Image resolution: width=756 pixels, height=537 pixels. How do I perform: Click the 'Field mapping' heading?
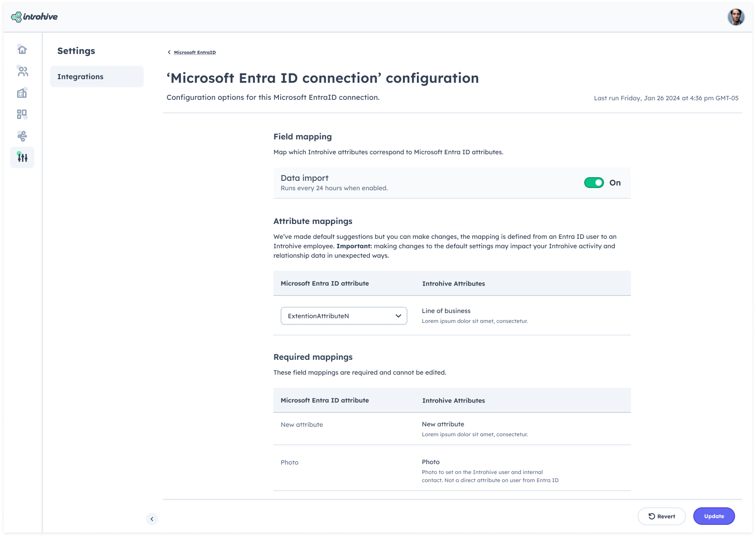[302, 137]
